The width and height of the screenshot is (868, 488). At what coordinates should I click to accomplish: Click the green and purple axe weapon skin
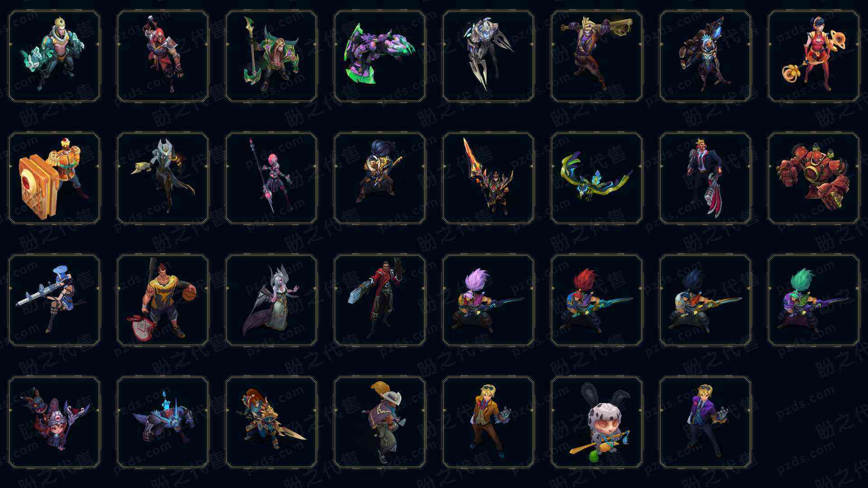coord(379,56)
